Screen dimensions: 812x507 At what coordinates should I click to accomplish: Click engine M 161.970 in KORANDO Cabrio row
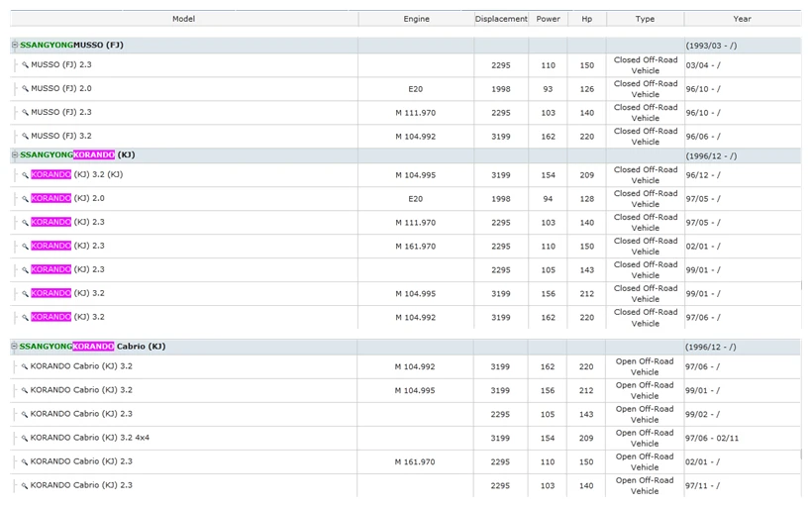[x=415, y=462]
